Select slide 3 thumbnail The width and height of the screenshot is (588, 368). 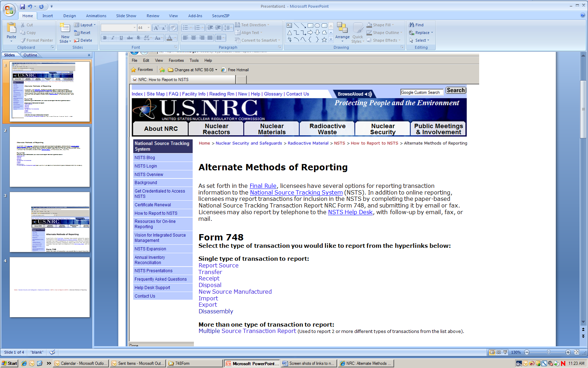pyautogui.click(x=50, y=222)
